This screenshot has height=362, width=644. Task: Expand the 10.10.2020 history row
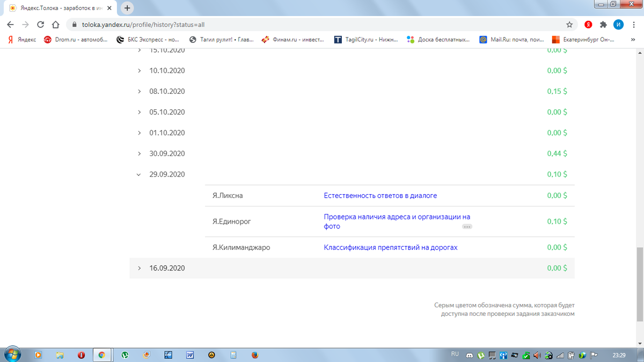coord(352,71)
